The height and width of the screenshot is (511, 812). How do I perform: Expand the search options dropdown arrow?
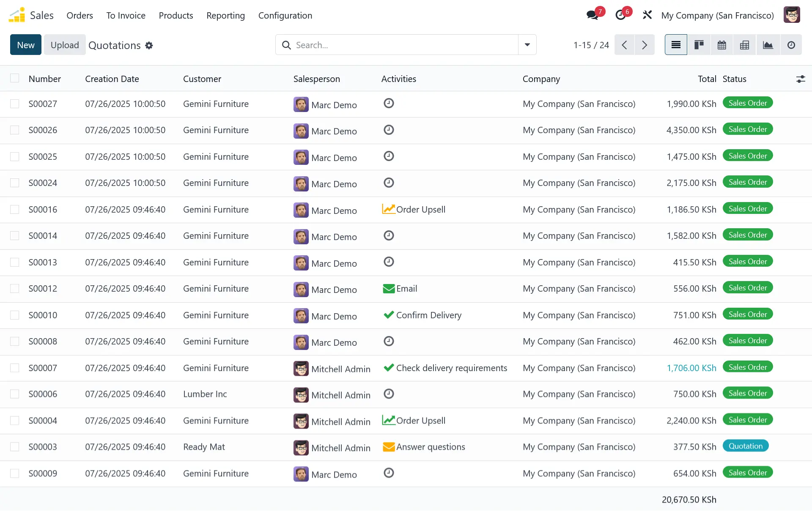[527, 45]
